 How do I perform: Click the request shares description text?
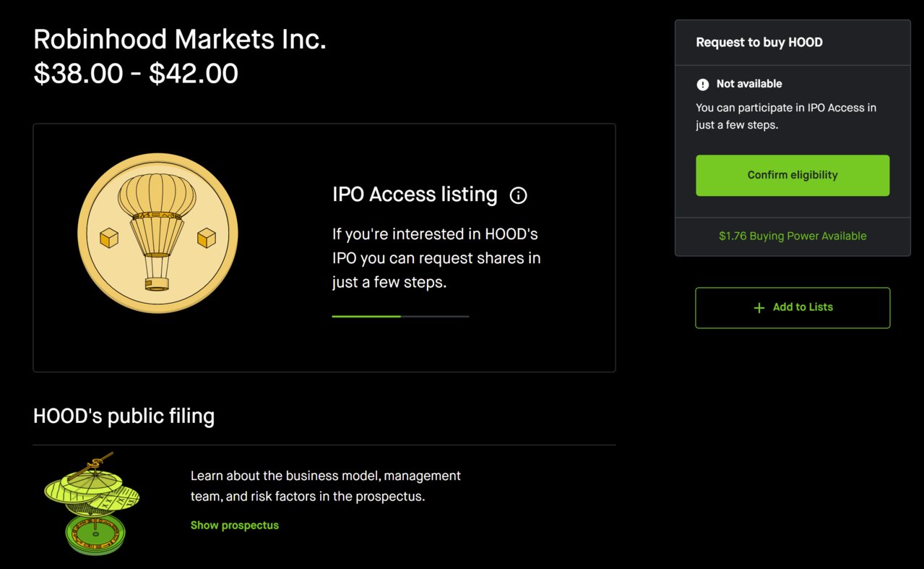coord(436,258)
